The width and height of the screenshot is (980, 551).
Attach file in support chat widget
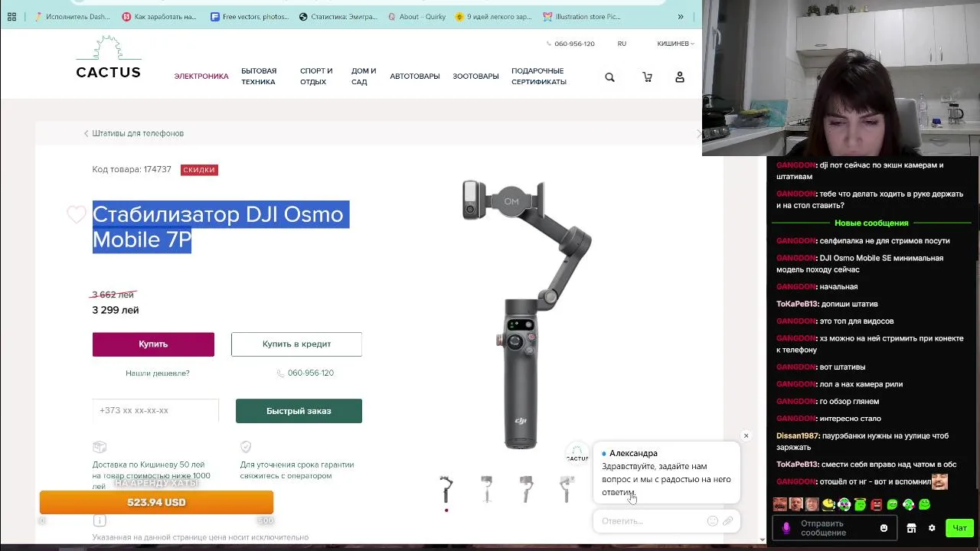coord(727,521)
